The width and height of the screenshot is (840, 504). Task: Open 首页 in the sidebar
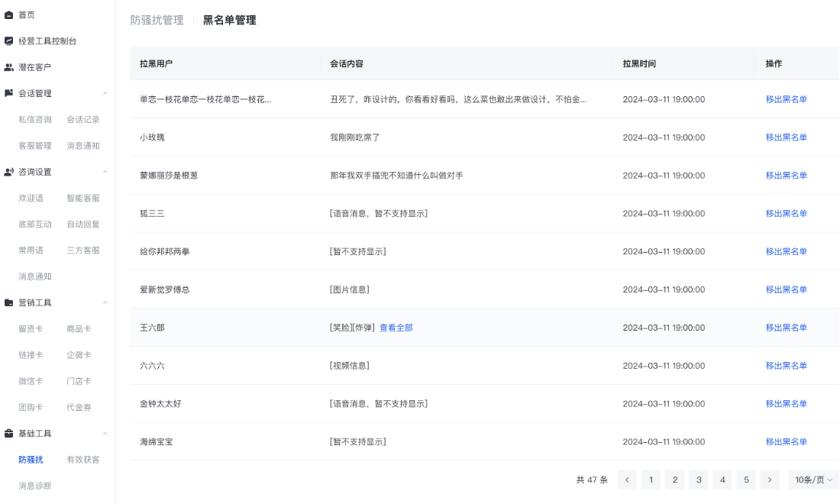pyautogui.click(x=27, y=15)
